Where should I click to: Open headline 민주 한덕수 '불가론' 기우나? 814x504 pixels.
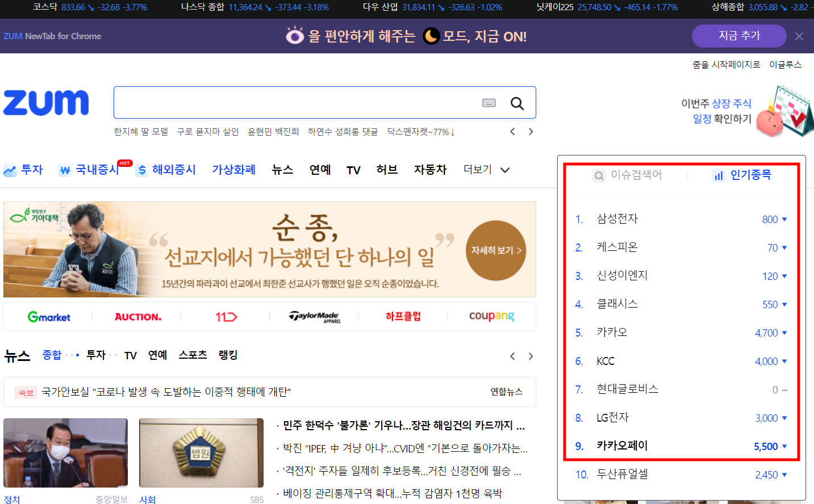[x=404, y=425]
